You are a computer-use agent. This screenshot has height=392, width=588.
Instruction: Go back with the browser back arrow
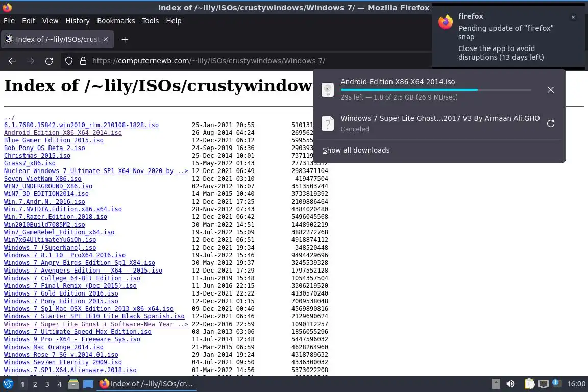coord(12,61)
